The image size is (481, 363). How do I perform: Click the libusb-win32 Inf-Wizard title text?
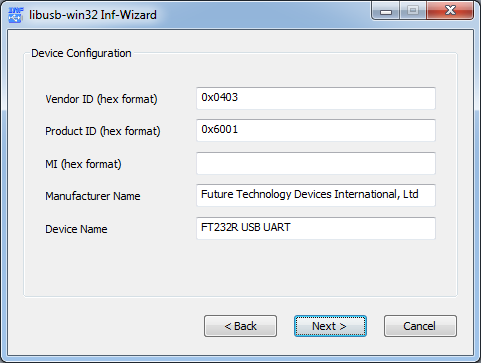pyautogui.click(x=93, y=15)
